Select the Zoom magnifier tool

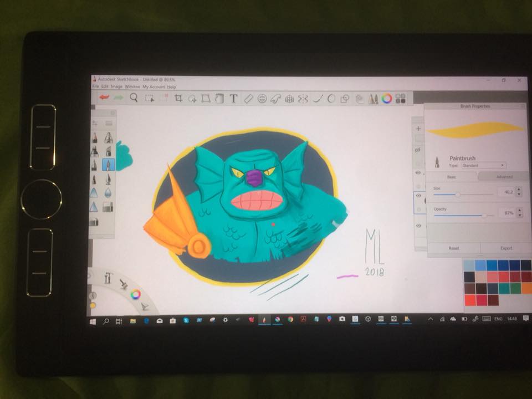coord(134,98)
